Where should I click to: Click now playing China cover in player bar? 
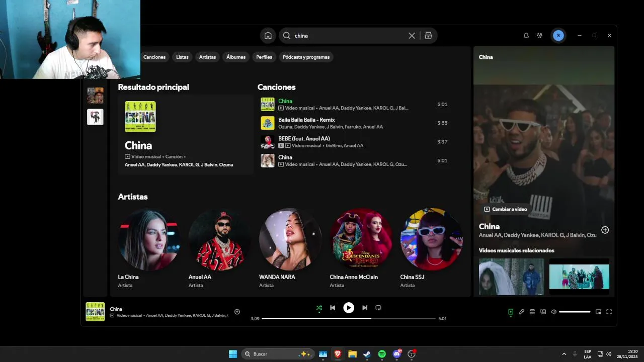95,312
